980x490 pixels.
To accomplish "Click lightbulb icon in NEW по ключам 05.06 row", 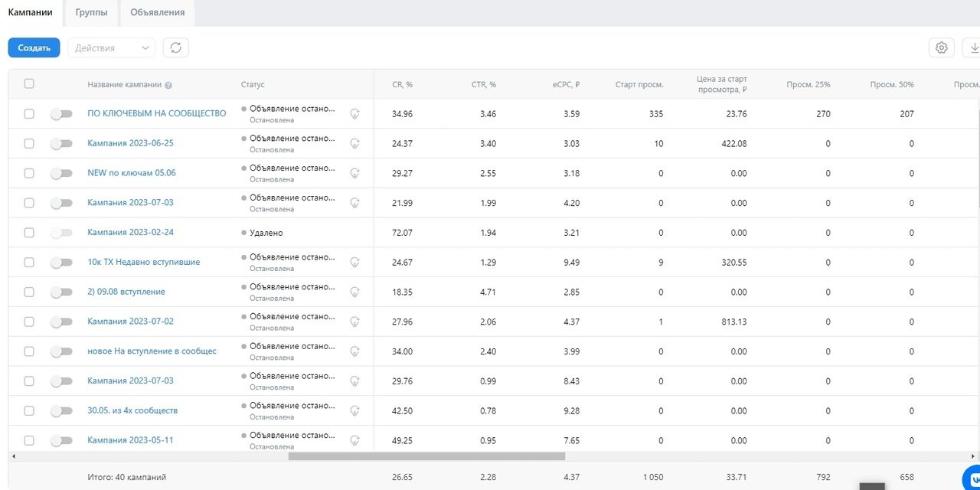I will pos(354,173).
